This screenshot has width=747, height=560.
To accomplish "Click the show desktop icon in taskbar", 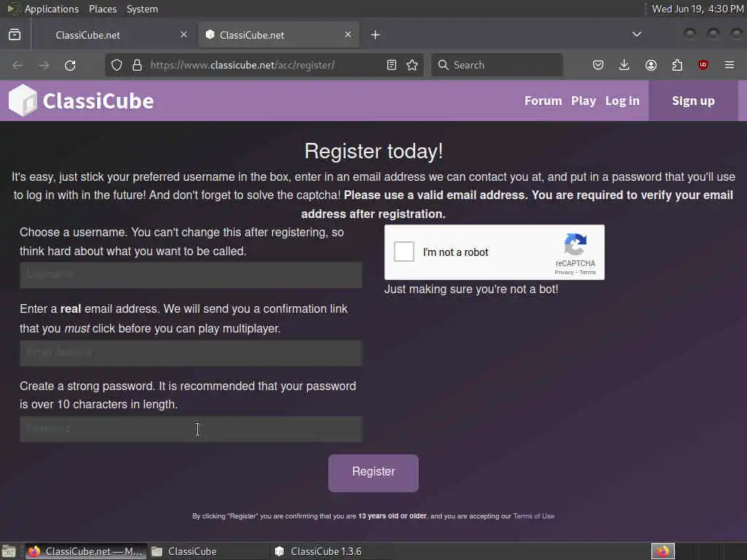I will [9, 551].
